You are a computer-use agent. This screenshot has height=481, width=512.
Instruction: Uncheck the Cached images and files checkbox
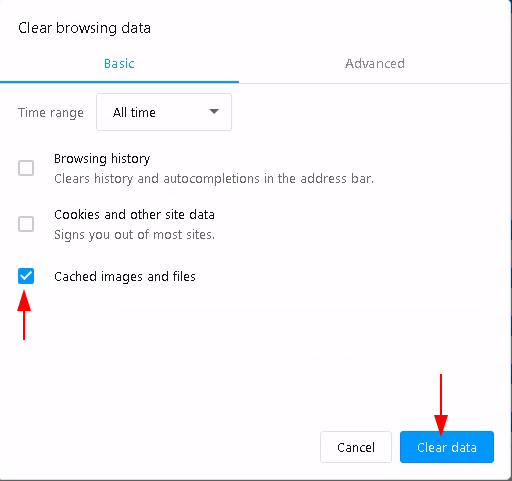(26, 276)
